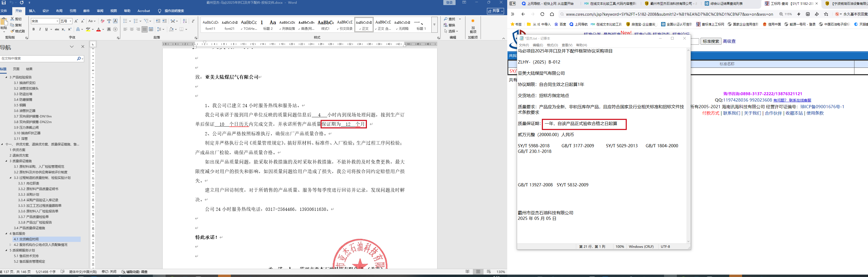Image resolution: width=868 pixels, height=277 pixels.
Task: Click the yellow text highlight color button
Action: pyautogui.click(x=88, y=29)
